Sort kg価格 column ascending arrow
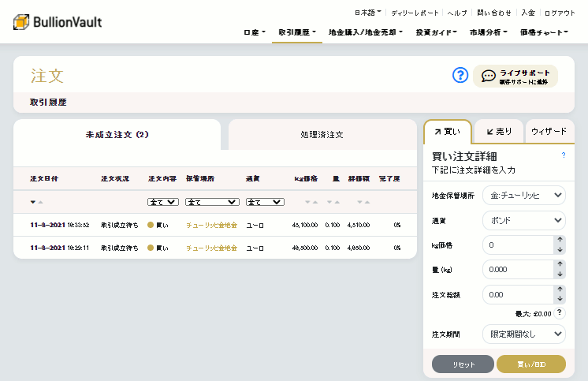Viewport: 588px width, 381px height. (x=315, y=202)
